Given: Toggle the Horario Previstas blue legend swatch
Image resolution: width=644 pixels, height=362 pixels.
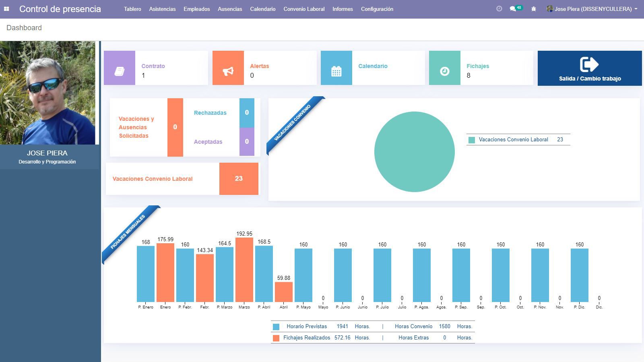Looking at the screenshot, I should 276,327.
